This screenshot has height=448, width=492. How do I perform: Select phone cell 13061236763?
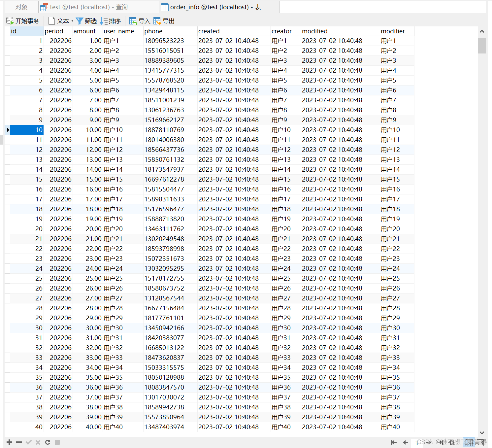coord(170,110)
